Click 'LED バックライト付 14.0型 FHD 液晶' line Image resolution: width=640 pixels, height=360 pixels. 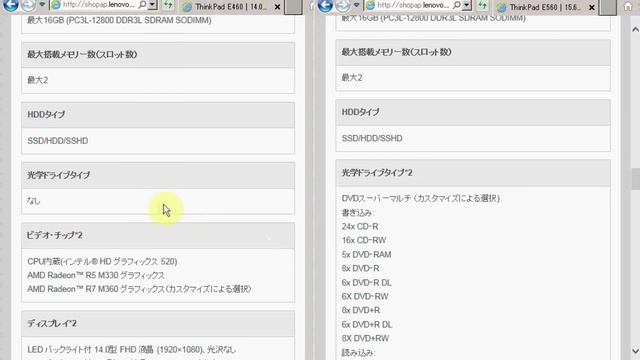tap(131, 350)
